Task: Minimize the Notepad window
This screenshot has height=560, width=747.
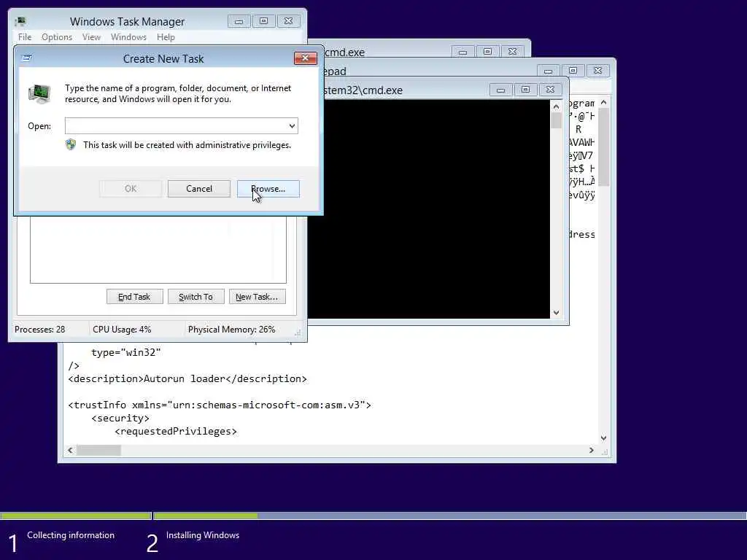Action: (x=549, y=71)
